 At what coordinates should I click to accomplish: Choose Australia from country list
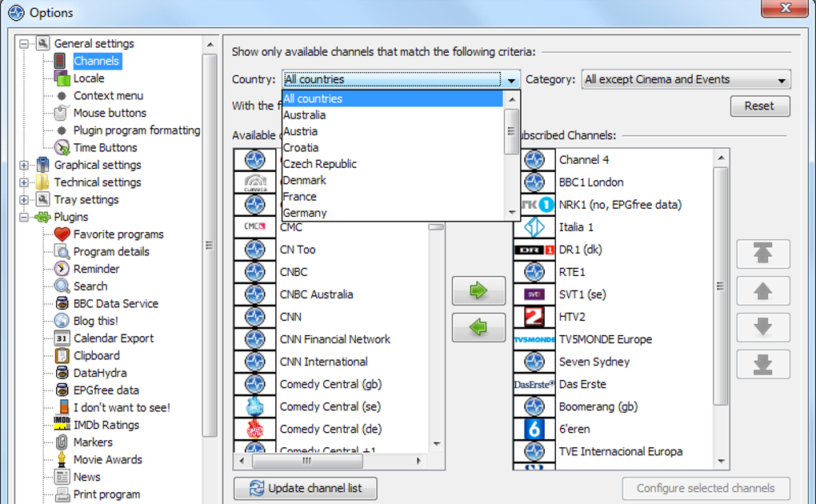(393, 115)
